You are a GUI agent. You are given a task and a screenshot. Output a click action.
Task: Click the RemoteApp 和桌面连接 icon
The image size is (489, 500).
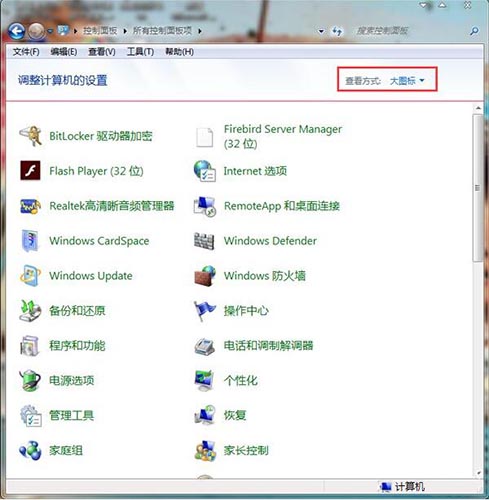[x=204, y=207]
